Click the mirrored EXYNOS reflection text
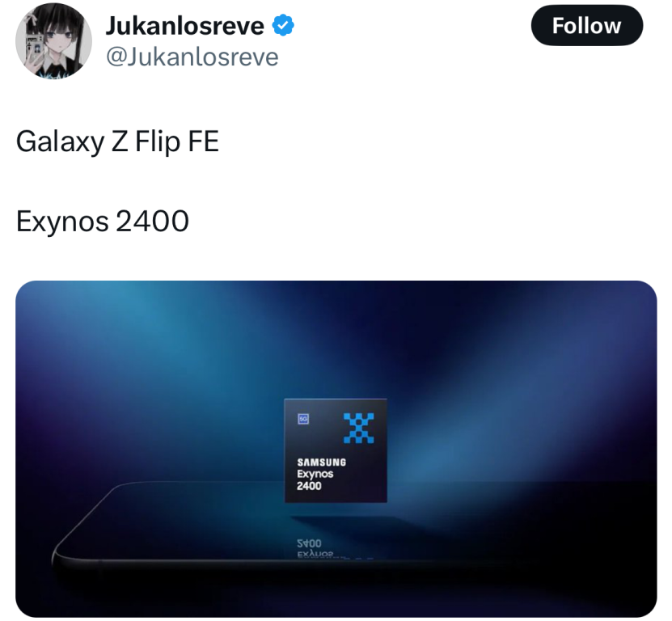672x621 pixels. point(315,554)
